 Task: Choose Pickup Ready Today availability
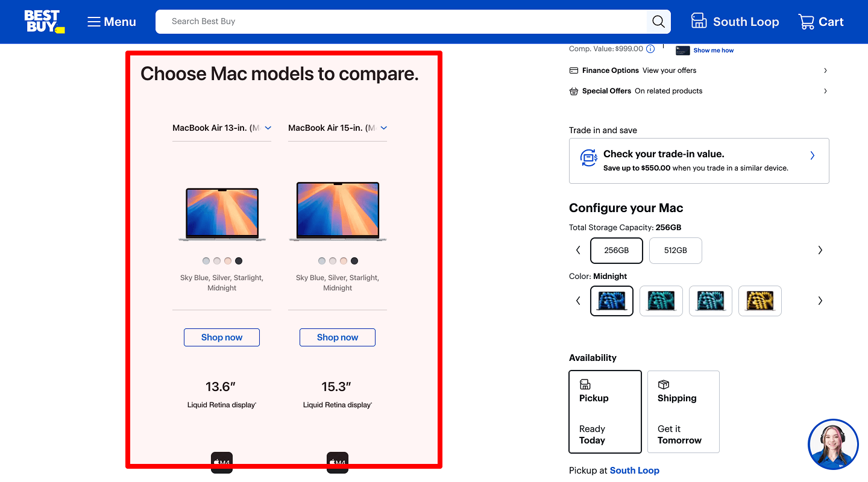click(605, 412)
